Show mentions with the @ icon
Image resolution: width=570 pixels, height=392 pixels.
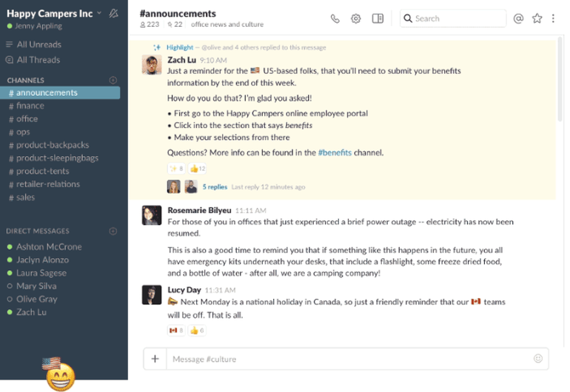click(518, 18)
